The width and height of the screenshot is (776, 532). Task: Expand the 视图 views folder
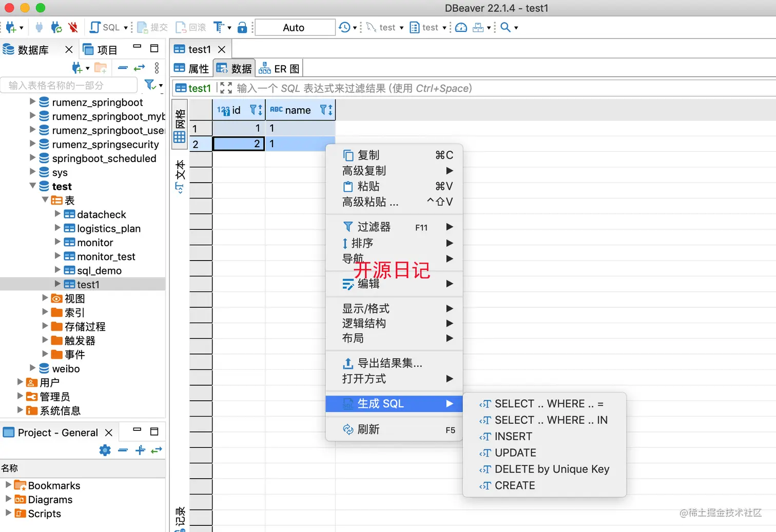click(45, 298)
